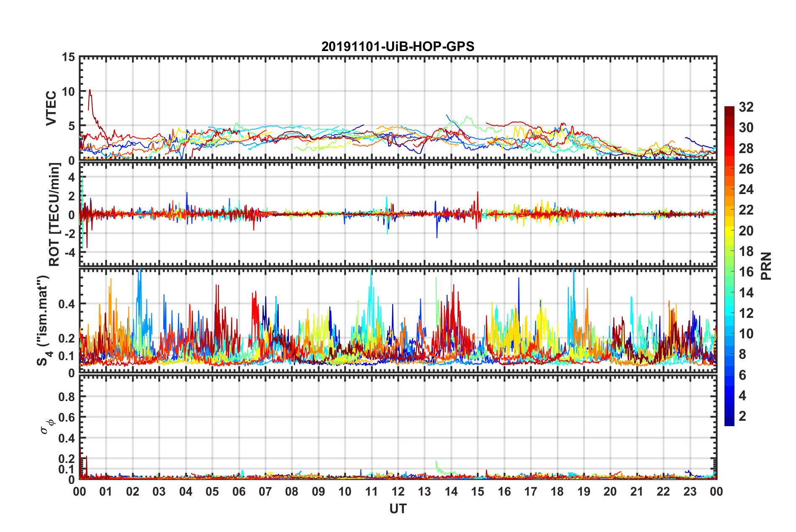
Task: Click the colorbar tick label 2
Action: pyautogui.click(x=742, y=416)
